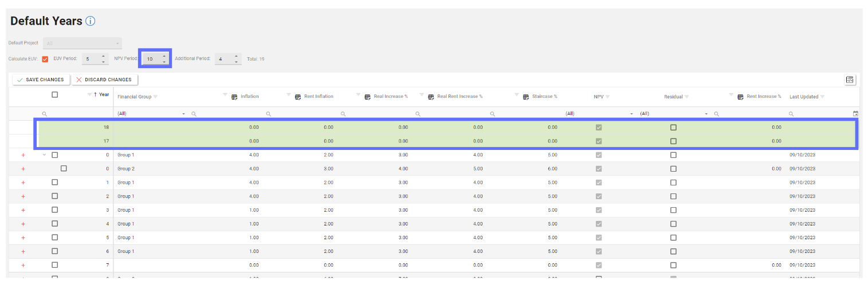Viewport: 868px width, 285px height.
Task: Open the Default Project dropdown
Action: click(83, 43)
